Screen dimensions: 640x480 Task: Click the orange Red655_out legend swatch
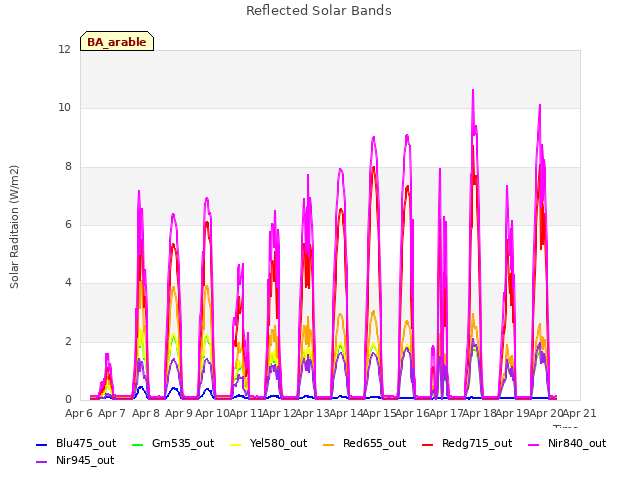tap(328, 444)
